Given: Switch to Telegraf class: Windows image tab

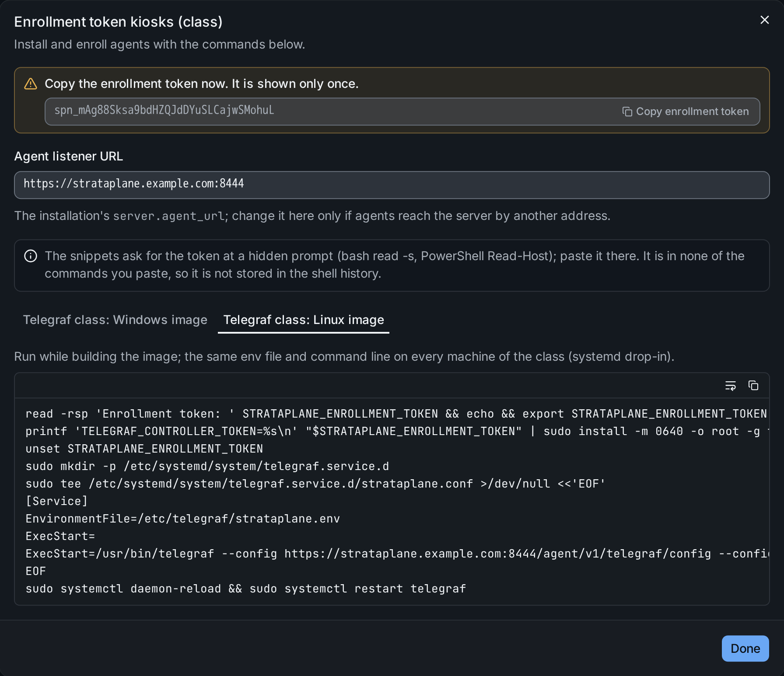Looking at the screenshot, I should click(115, 320).
